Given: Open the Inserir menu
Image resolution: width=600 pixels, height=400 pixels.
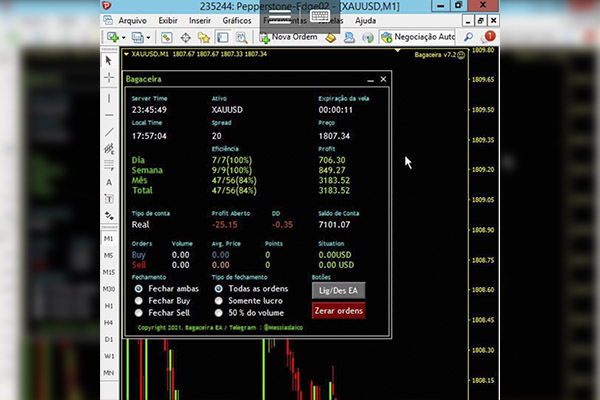Looking at the screenshot, I should pos(198,19).
